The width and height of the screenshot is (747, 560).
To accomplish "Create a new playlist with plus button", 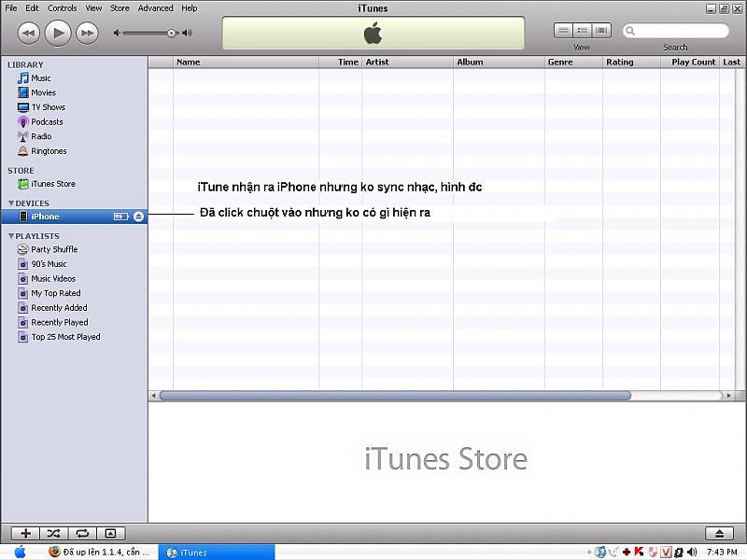I will [x=25, y=533].
